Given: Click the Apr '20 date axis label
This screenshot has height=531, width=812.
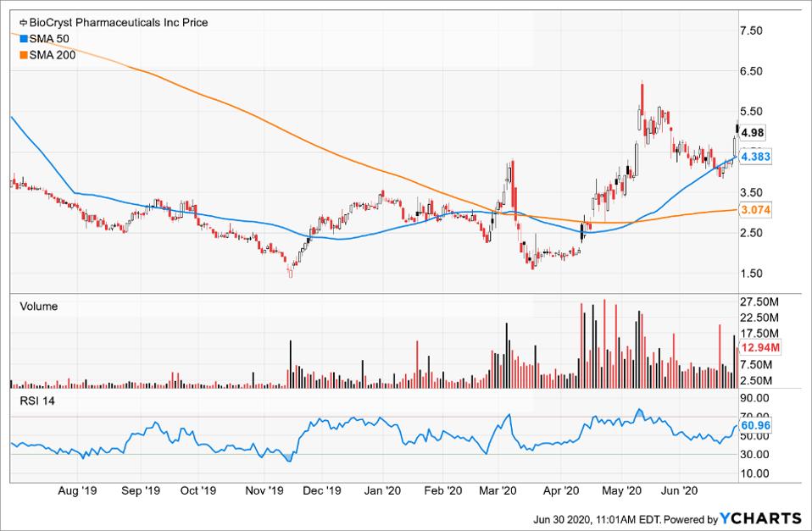Looking at the screenshot, I should click(561, 490).
